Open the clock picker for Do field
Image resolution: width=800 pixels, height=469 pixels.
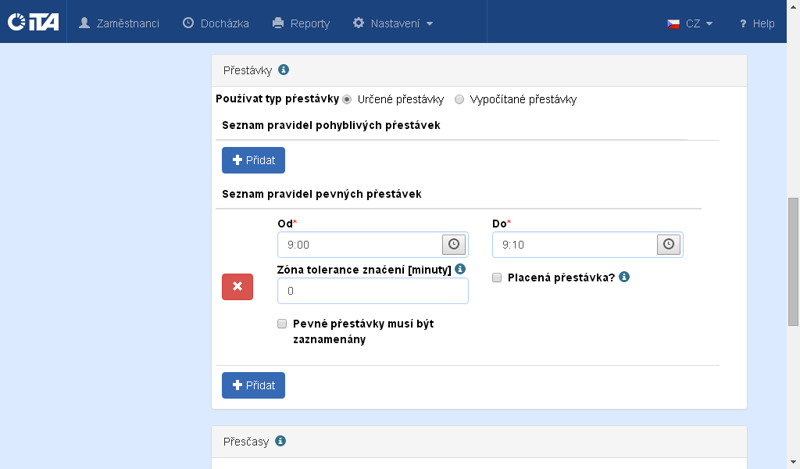click(x=669, y=244)
